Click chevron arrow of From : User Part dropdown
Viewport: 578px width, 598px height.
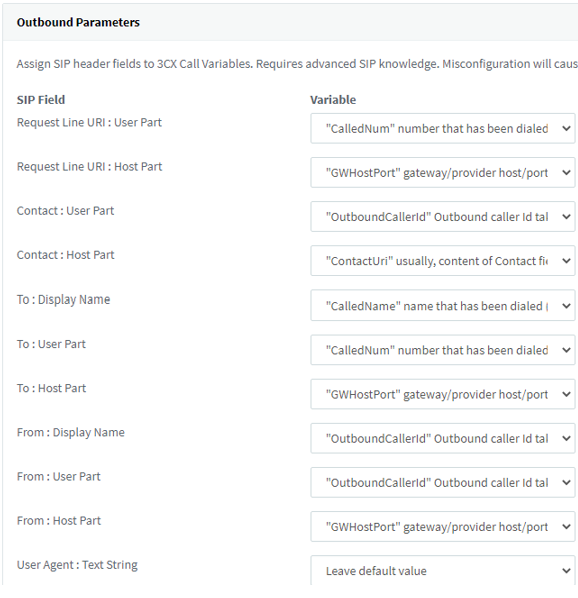point(567,482)
